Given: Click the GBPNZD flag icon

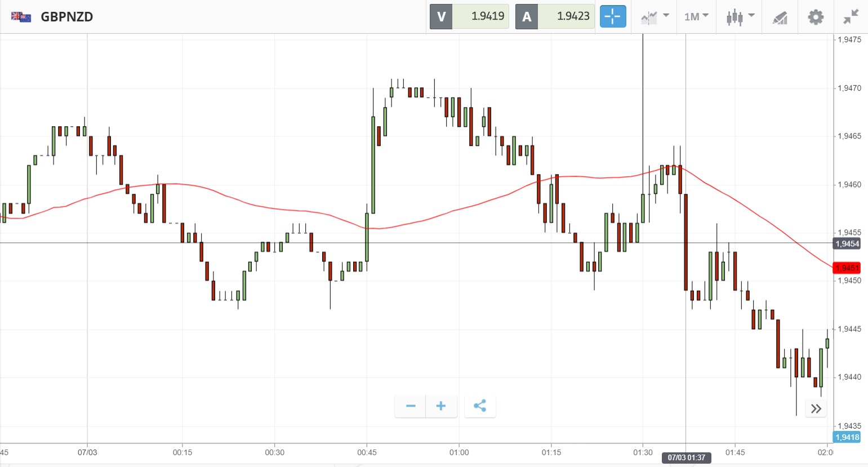Looking at the screenshot, I should pos(21,17).
